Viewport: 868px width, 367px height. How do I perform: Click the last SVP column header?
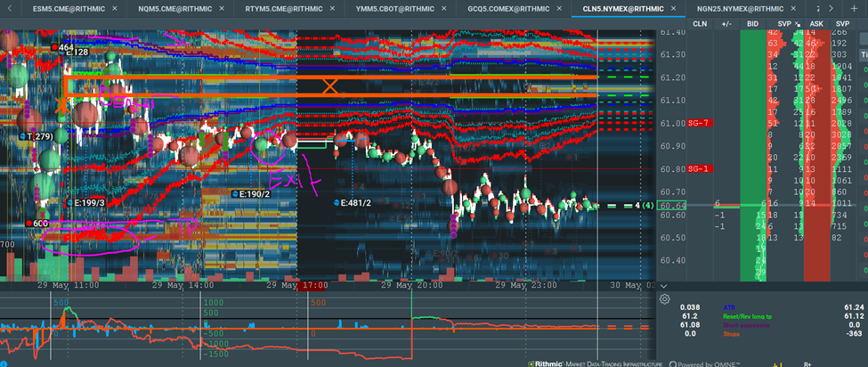click(x=842, y=24)
